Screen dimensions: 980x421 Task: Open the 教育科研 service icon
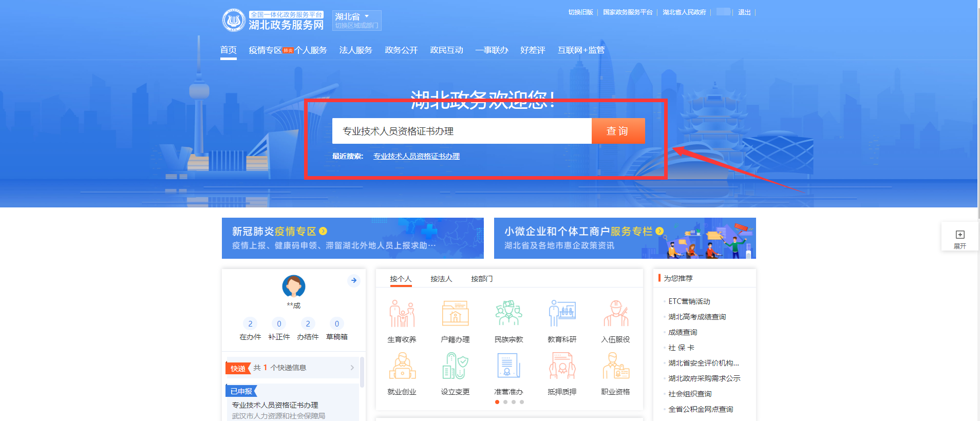pos(562,314)
